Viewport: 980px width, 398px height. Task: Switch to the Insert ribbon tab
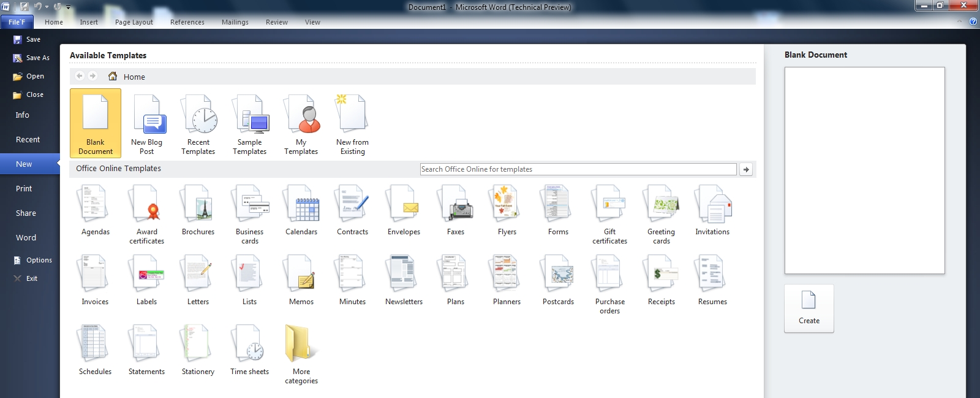[x=89, y=22]
